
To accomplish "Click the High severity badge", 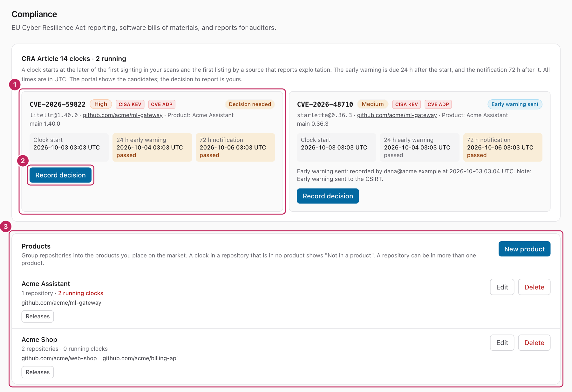I will [x=101, y=104].
